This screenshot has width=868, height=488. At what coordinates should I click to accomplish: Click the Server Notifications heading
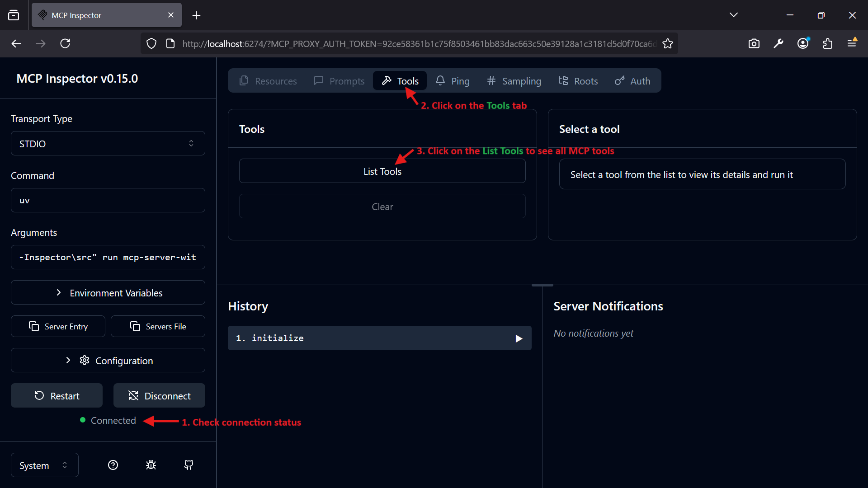(x=608, y=306)
